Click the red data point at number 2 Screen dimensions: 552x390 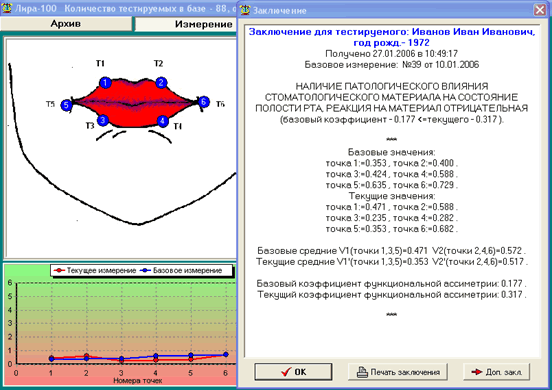[86, 356]
